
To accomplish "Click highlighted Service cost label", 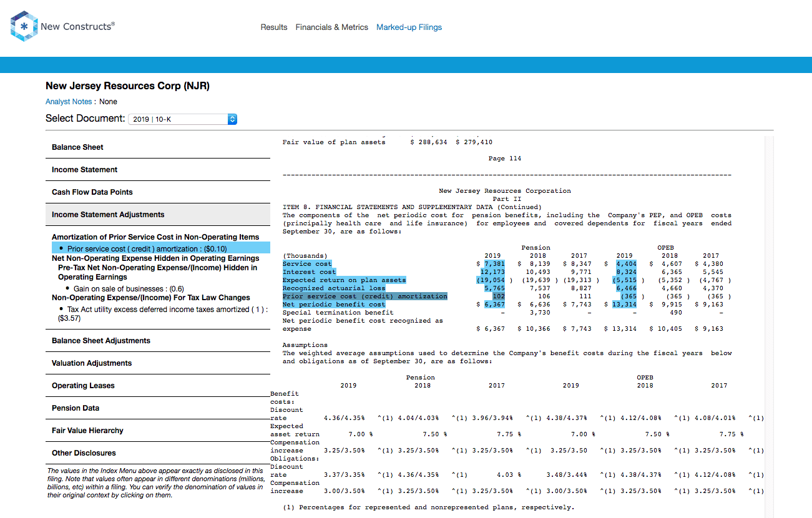I will click(x=307, y=264).
